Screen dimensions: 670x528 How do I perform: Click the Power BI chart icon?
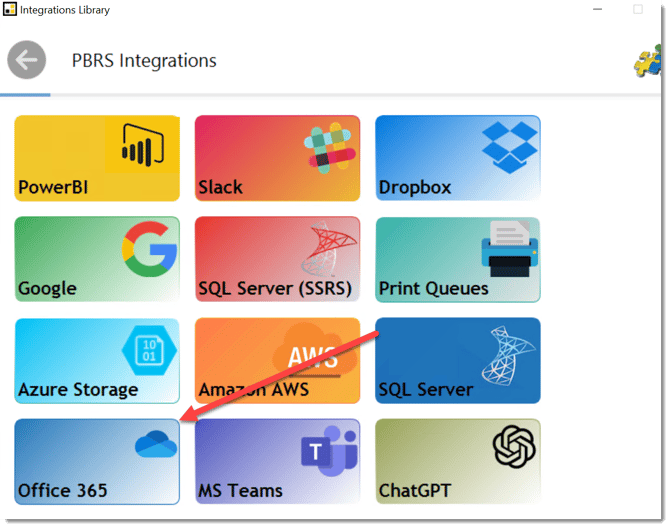point(142,149)
